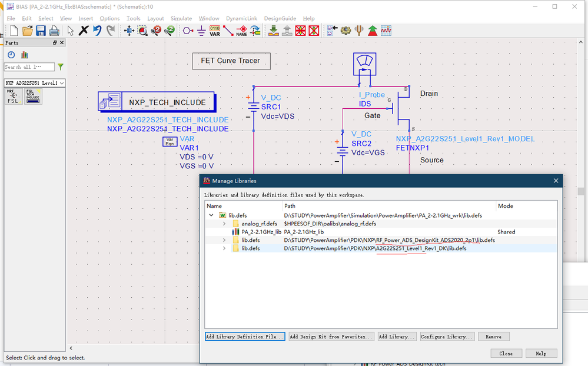Expand the analog_rf.defs tree node
This screenshot has height=366, width=588.
224,224
